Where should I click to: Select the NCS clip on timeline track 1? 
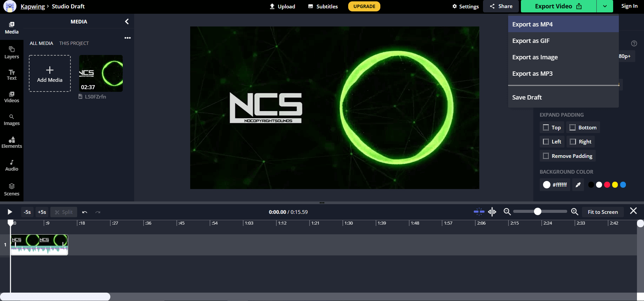[39, 245]
